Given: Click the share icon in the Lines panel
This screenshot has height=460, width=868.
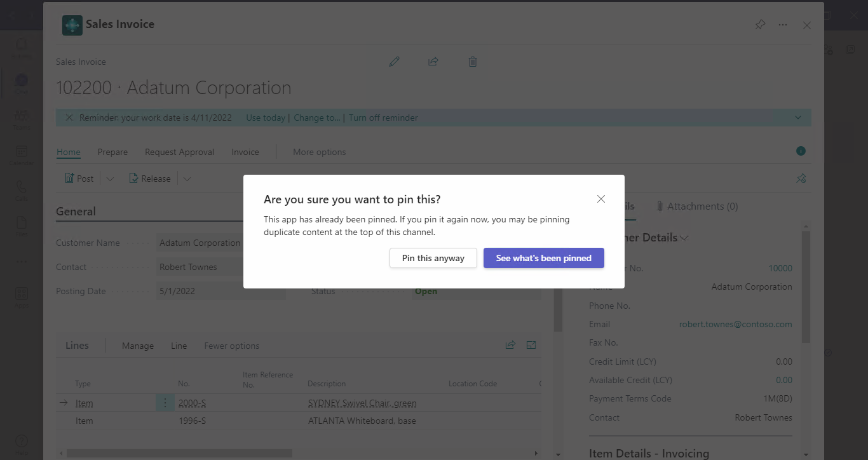Looking at the screenshot, I should [x=510, y=345].
